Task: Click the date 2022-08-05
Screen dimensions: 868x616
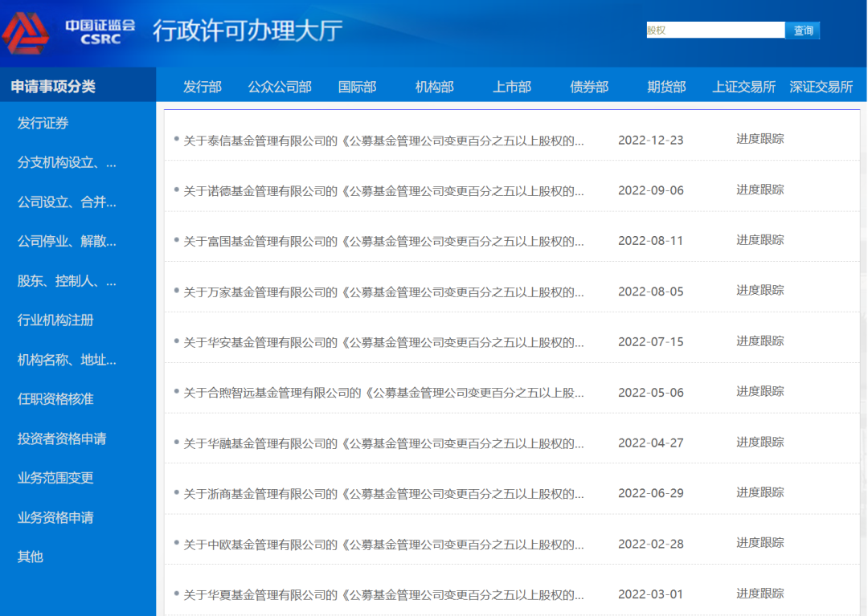Action: coord(651,292)
